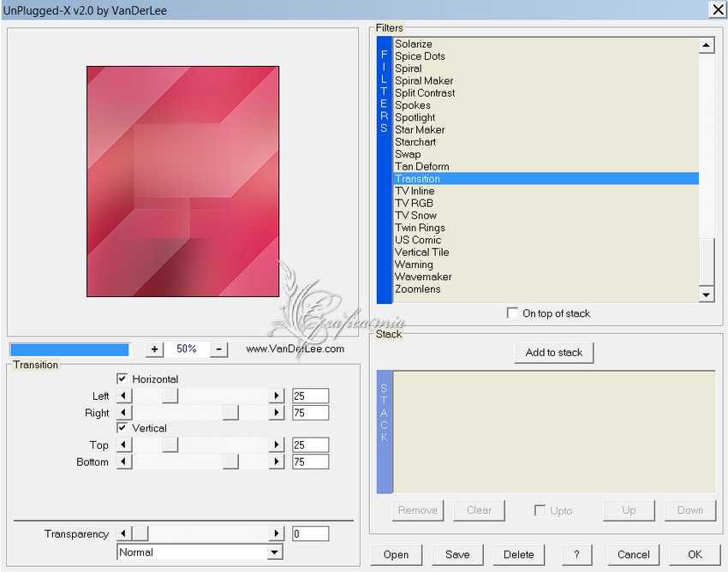Increase Top value with right arrow
This screenshot has width=728, height=572.
point(277,444)
